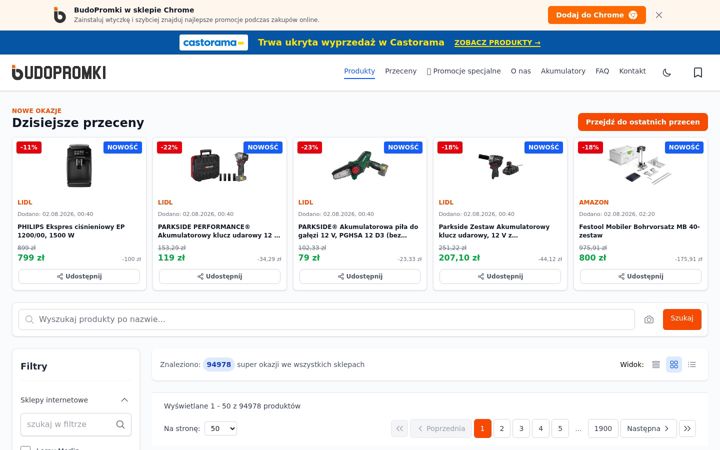Go to first page double-arrow button
The width and height of the screenshot is (720, 450).
[x=399, y=428]
